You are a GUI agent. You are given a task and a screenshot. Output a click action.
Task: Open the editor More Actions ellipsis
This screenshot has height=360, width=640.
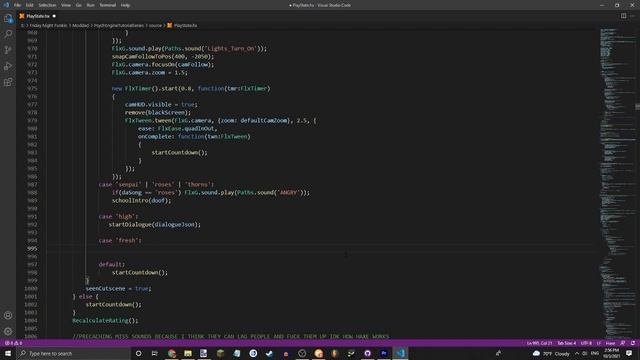[x=632, y=16]
